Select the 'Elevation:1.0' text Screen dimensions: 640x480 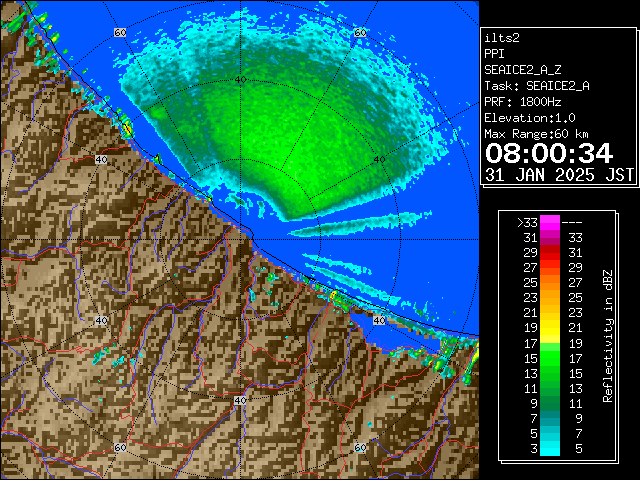(x=530, y=118)
